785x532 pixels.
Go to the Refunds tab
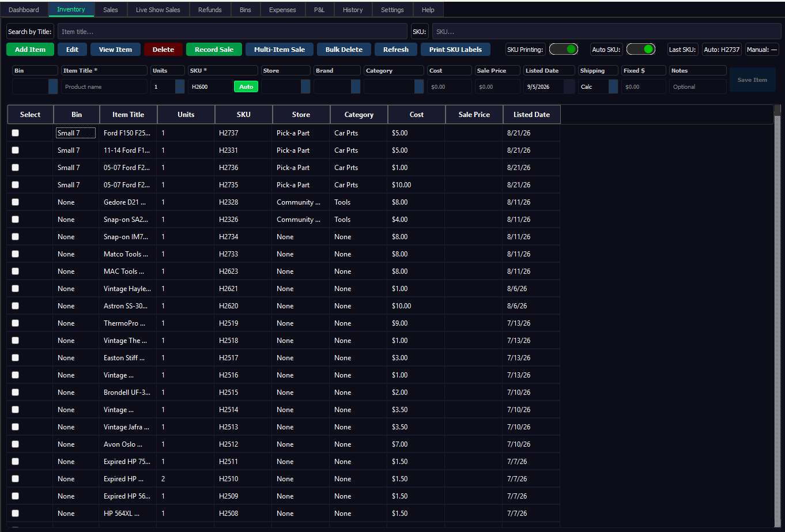[x=210, y=10]
